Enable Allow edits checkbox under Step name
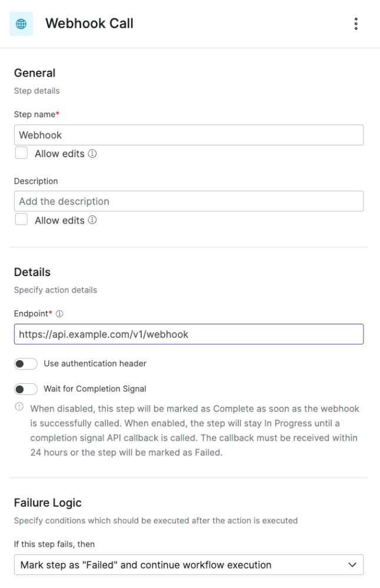 [21, 153]
